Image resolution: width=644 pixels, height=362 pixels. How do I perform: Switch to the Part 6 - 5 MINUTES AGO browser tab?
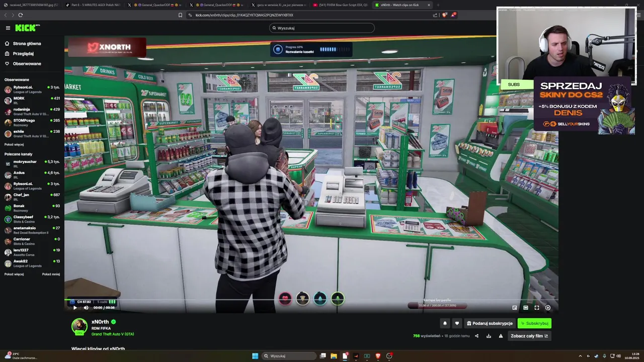tap(93, 5)
